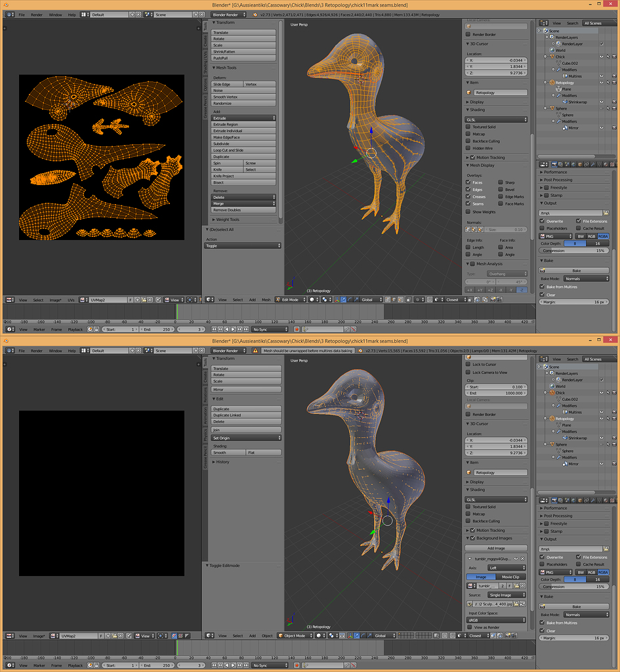
Task: Enable Show Weights checkbox in top window
Action: [x=468, y=212]
